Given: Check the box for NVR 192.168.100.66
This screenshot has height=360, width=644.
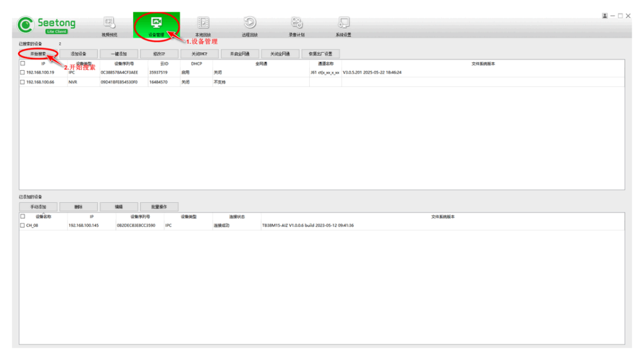Looking at the screenshot, I should (23, 82).
